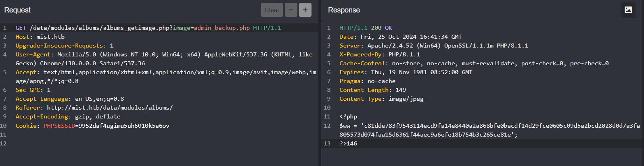Click the Cache-Control header line
Screen dimensions: 644x166
[x=474, y=63]
